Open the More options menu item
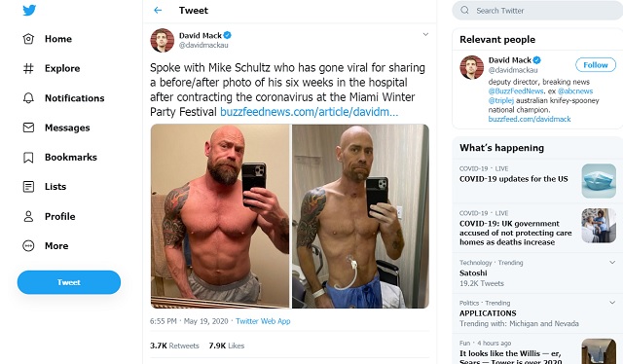This screenshot has width=623, height=364. click(x=46, y=246)
